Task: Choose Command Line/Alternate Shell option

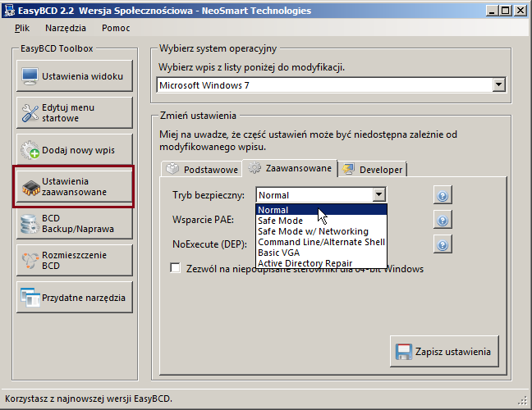Action: [321, 242]
